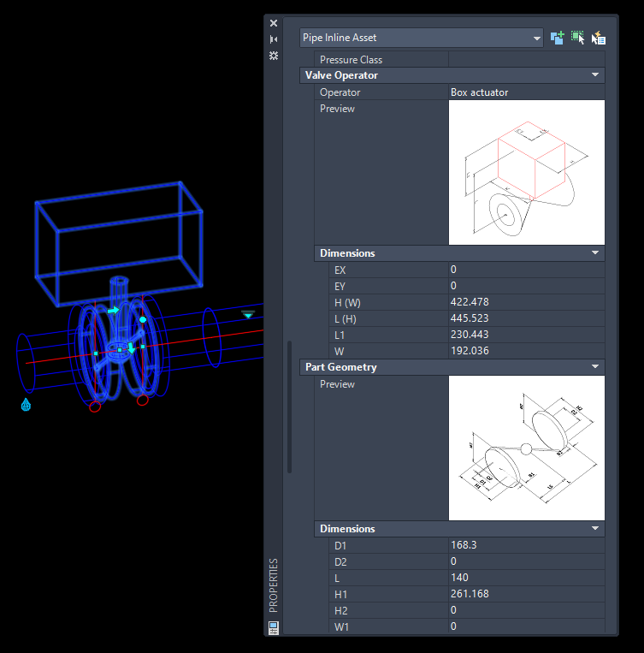Toggle auto-hide on Properties palette

(x=274, y=39)
